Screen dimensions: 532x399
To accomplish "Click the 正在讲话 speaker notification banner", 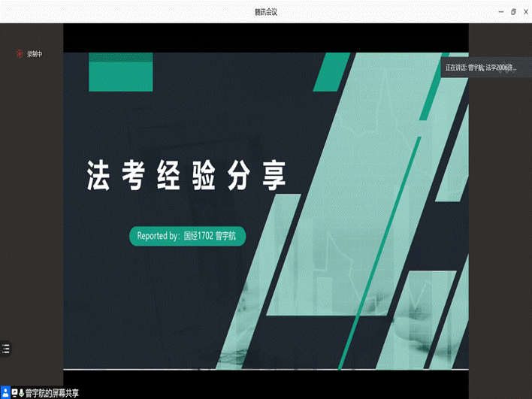I will (x=481, y=68).
